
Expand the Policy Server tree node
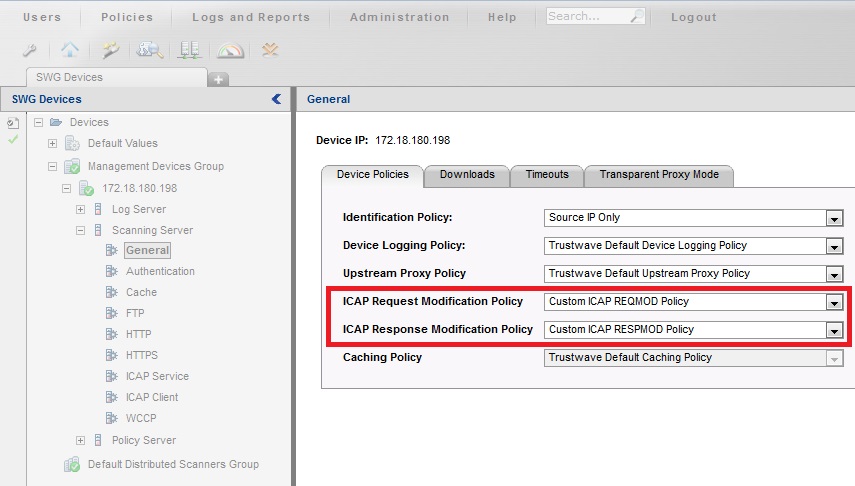coord(81,440)
